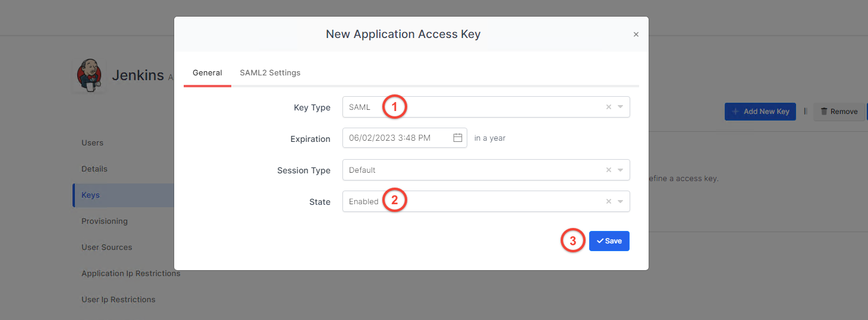Open the Provisioning sidebar item

pyautogui.click(x=105, y=221)
